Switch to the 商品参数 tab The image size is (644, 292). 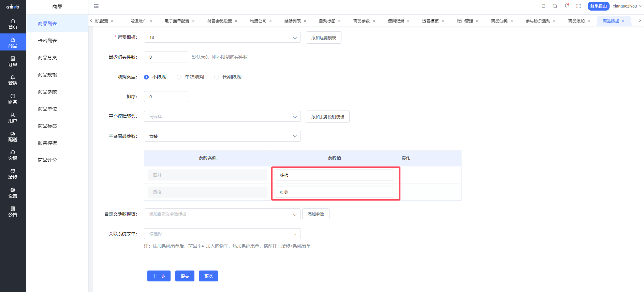(361, 21)
